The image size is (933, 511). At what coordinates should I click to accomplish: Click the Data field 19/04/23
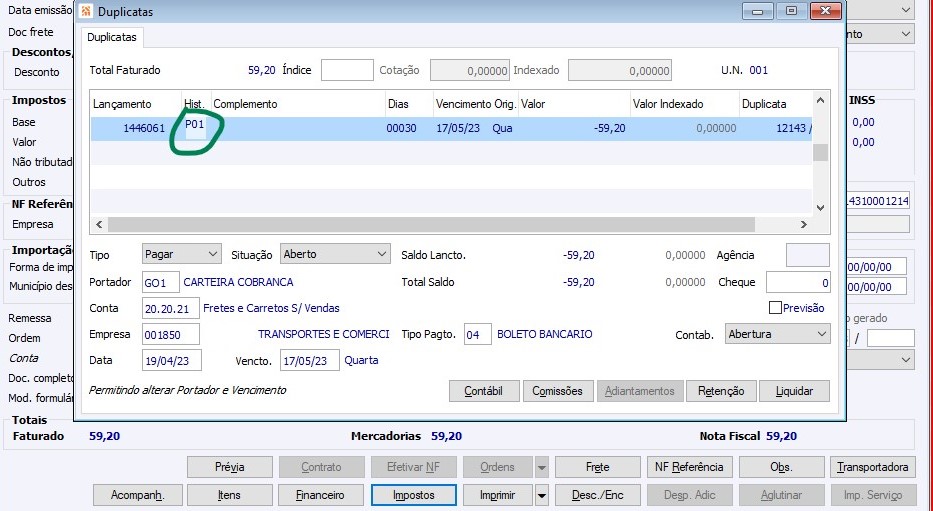tap(171, 360)
